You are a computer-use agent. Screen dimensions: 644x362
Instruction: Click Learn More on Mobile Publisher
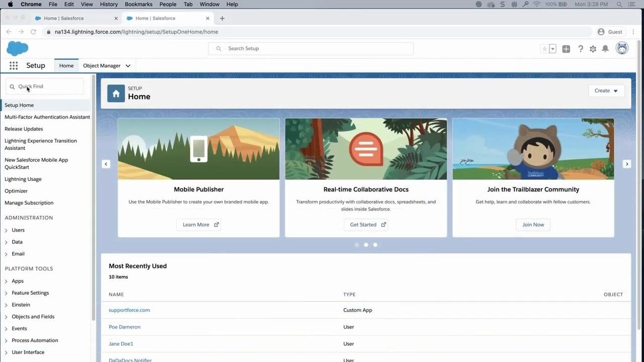point(199,225)
